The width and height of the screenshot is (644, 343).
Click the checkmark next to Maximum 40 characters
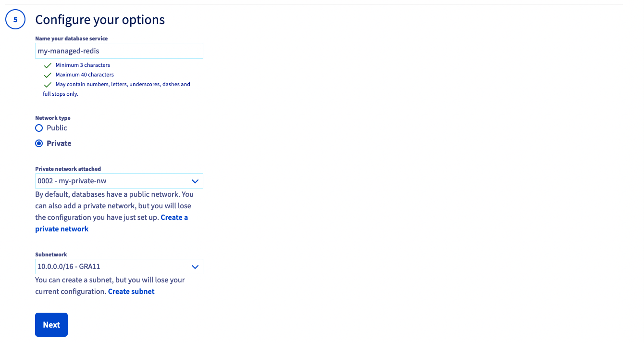point(47,75)
